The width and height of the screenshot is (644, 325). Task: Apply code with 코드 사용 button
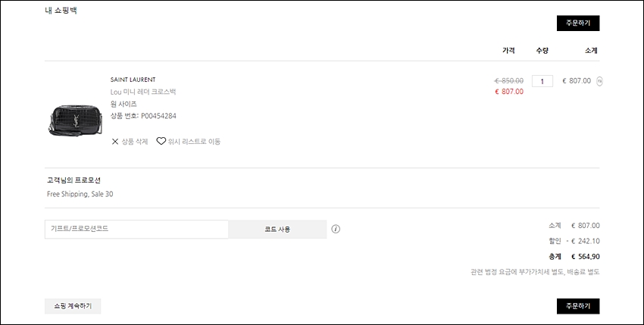point(277,230)
